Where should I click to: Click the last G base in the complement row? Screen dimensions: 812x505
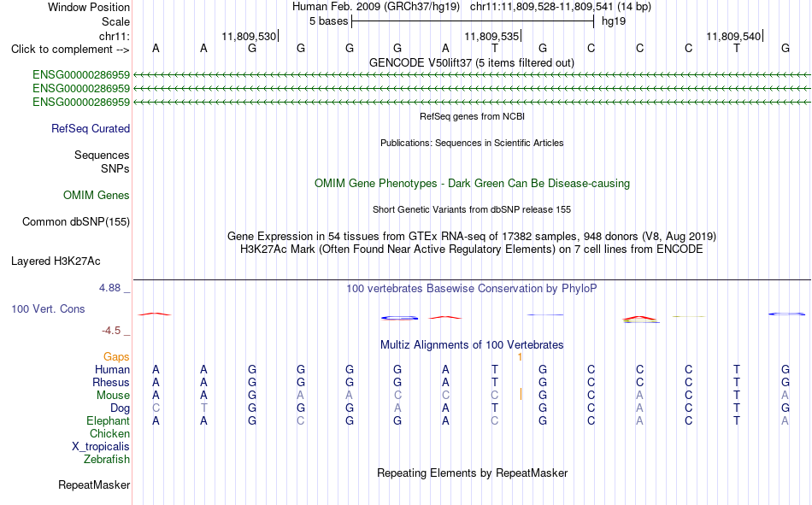click(785, 49)
